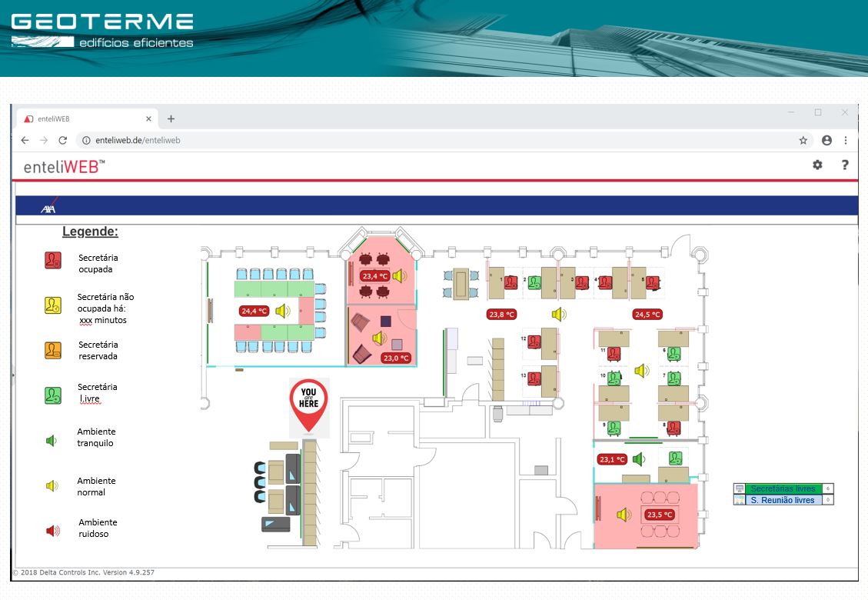This screenshot has height=600, width=868.
Task: Click occupied desk 11 icon
Action: pos(614,354)
